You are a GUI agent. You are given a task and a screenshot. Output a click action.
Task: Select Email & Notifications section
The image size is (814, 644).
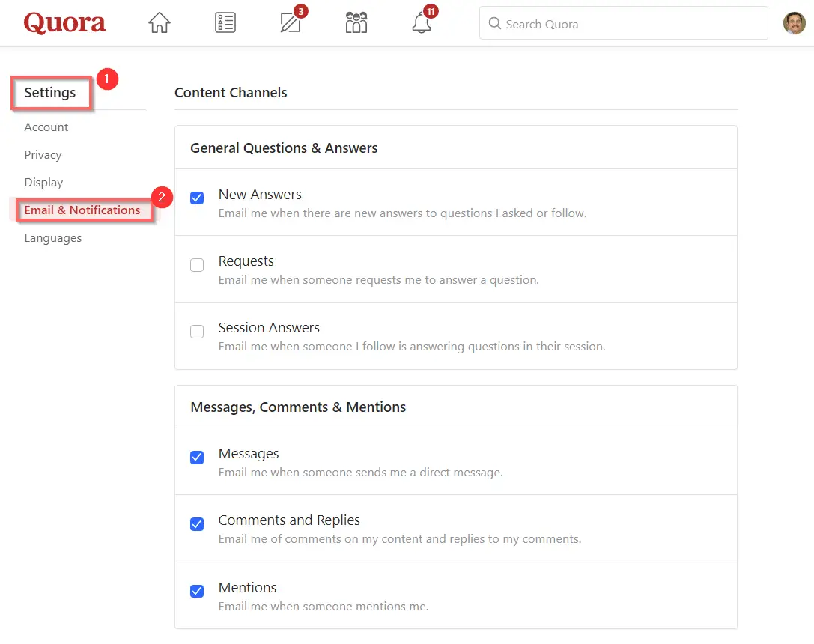[82, 210]
